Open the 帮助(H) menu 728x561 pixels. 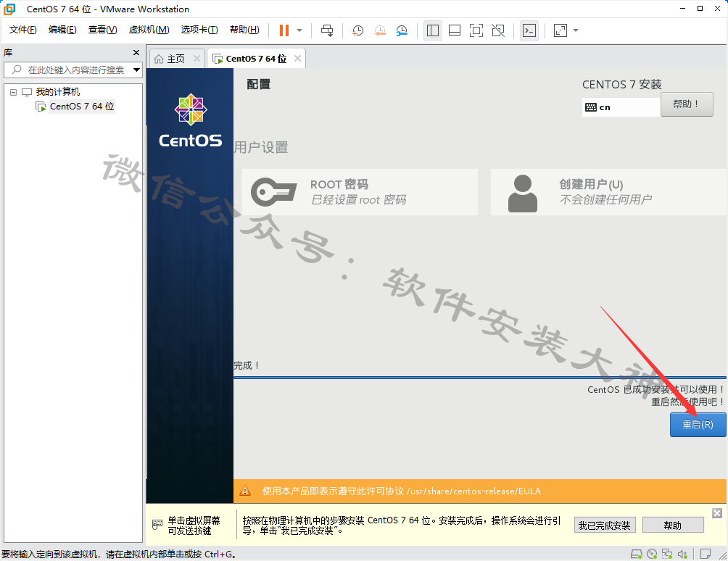pos(244,30)
